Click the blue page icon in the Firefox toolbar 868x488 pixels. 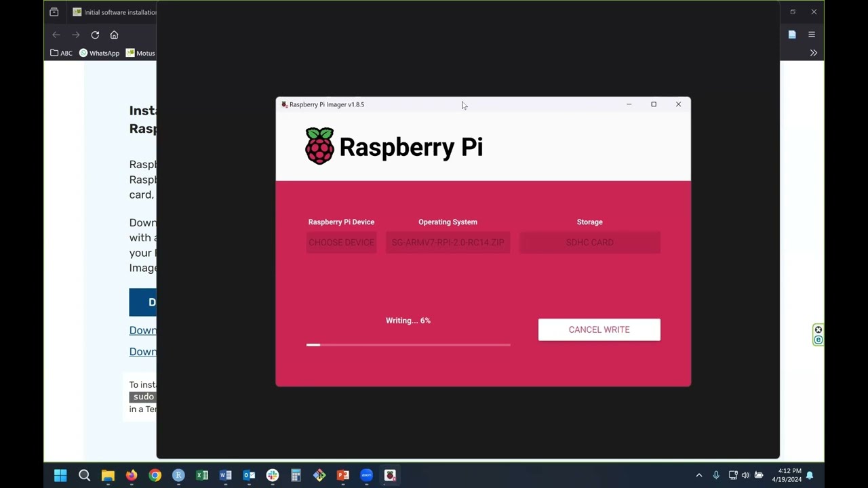pos(792,35)
